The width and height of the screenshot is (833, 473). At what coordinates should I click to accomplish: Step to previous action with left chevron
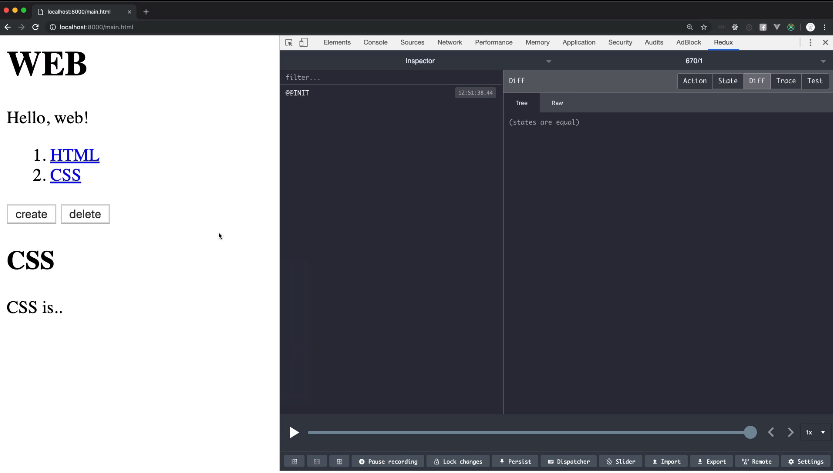(x=771, y=433)
